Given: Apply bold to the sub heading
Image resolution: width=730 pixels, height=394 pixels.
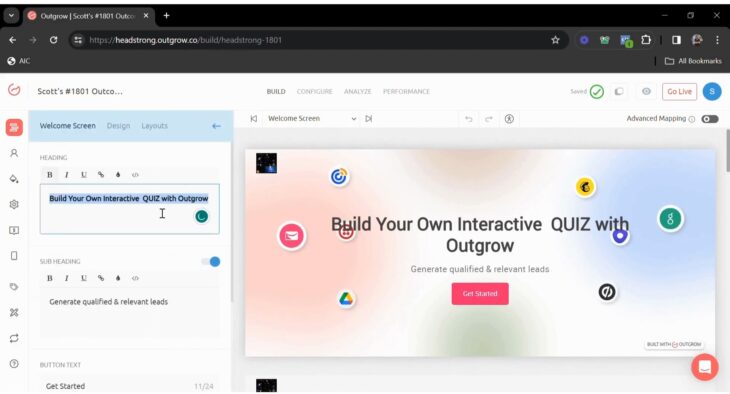Looking at the screenshot, I should click(x=50, y=278).
